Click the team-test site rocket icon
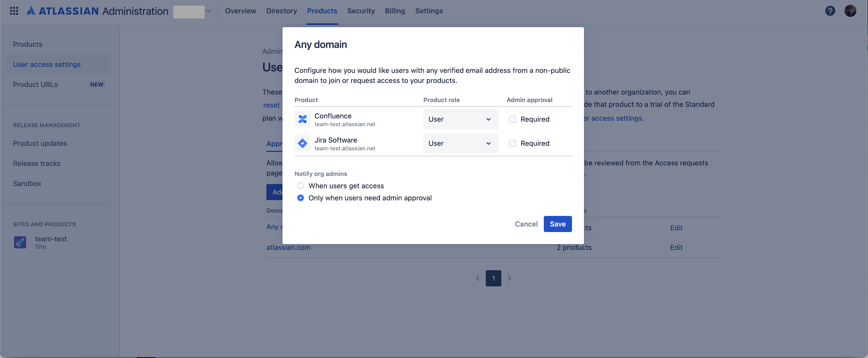 coord(20,242)
